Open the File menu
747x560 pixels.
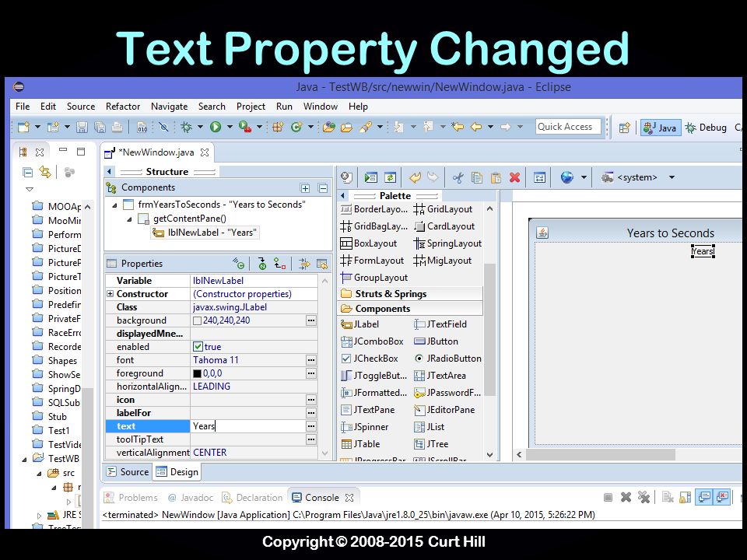pos(23,107)
